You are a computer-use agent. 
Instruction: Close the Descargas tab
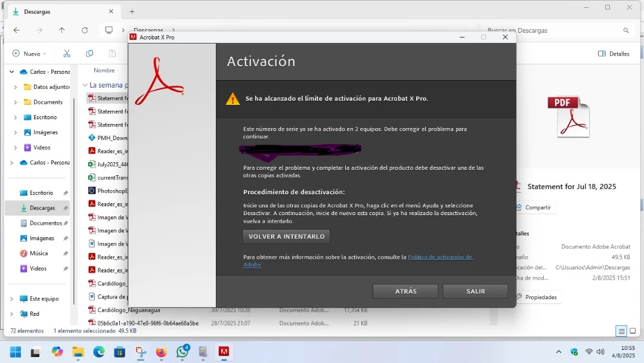point(111,11)
